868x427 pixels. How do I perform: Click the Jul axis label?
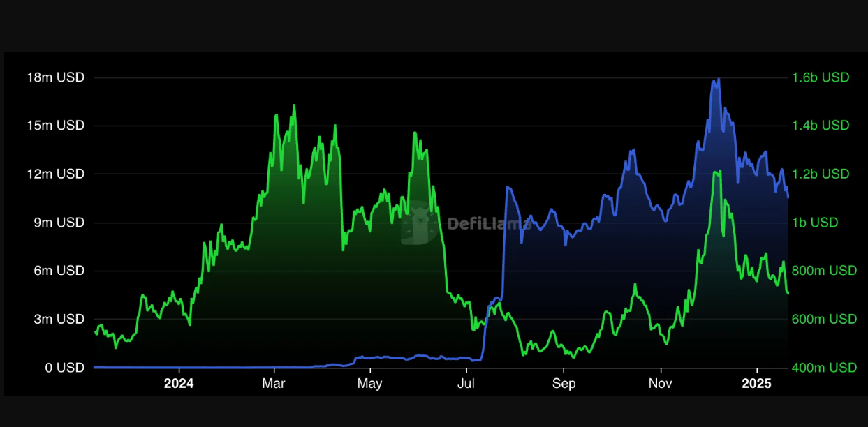466,383
